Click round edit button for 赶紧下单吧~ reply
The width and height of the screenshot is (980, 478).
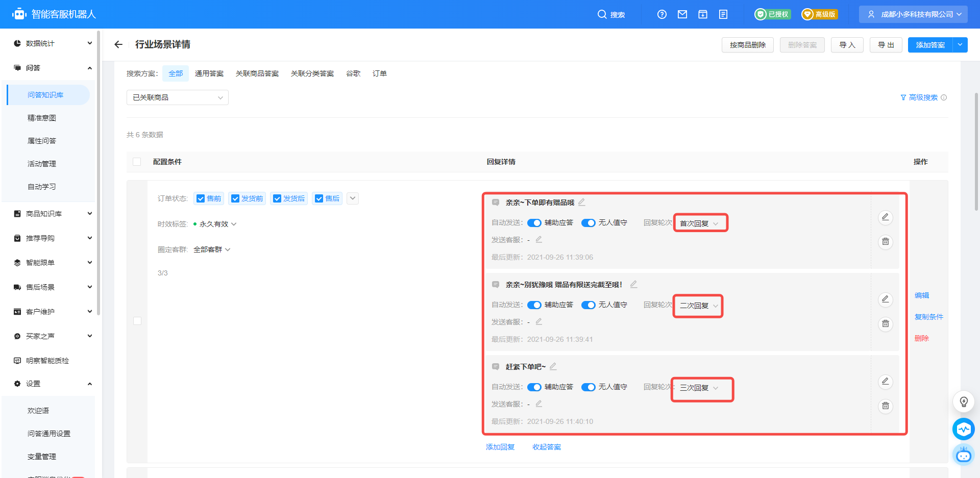[886, 382]
